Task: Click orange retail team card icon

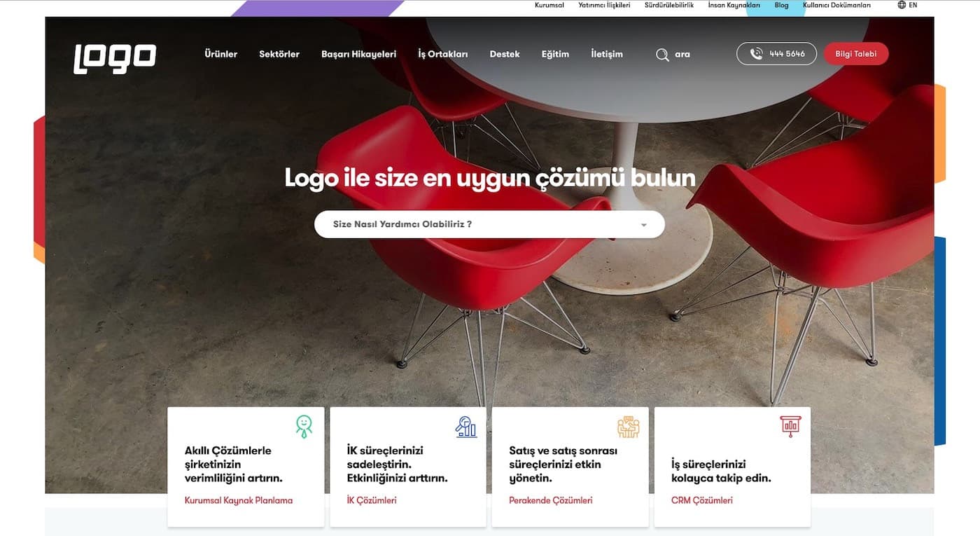Action: (629, 426)
